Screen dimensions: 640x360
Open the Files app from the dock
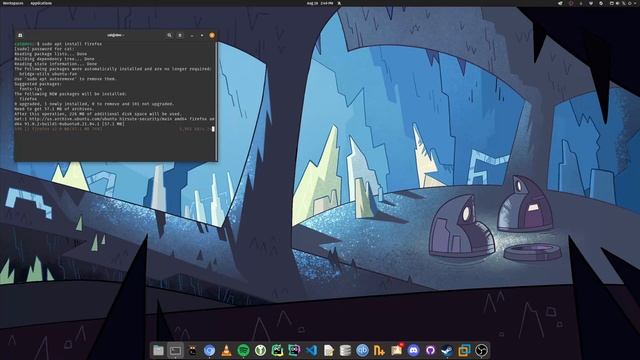pos(158,350)
